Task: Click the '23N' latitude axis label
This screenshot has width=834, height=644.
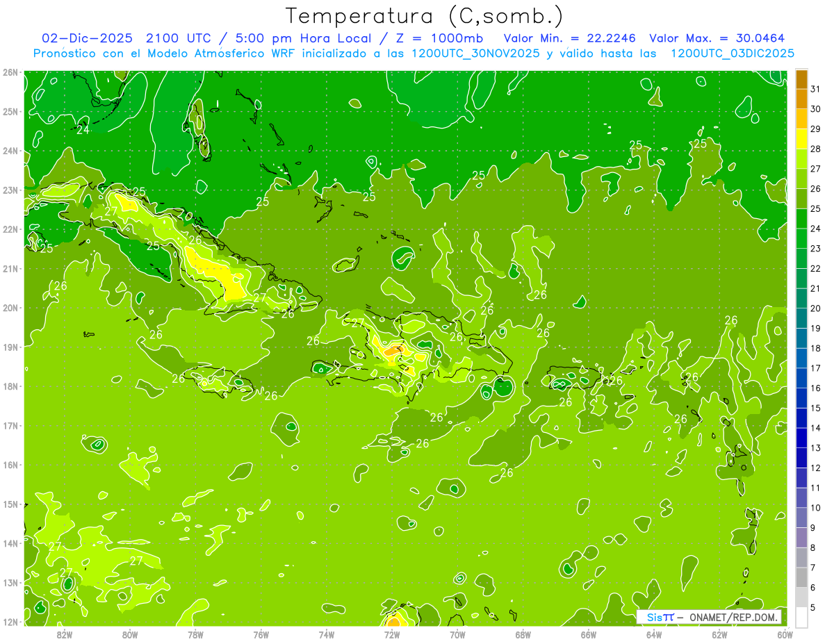Action: (x=10, y=190)
